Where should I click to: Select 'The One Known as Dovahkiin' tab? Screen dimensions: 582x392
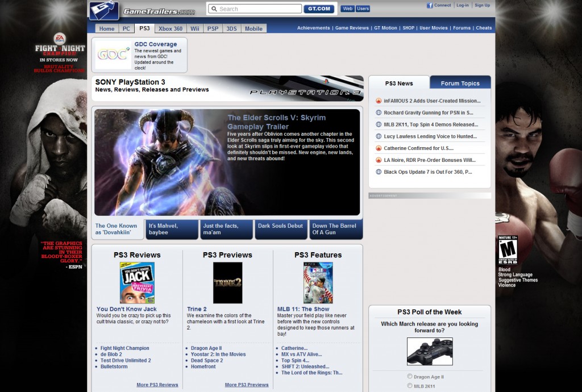(x=117, y=229)
